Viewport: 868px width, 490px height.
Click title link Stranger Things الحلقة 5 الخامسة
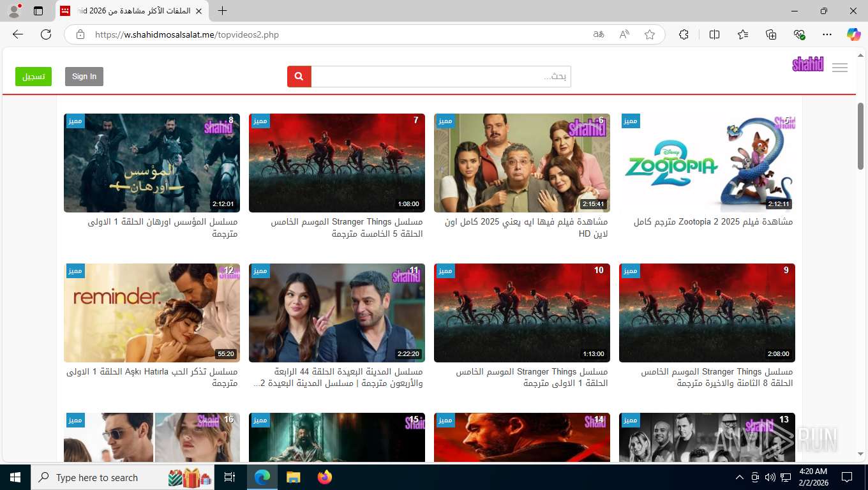(x=347, y=228)
